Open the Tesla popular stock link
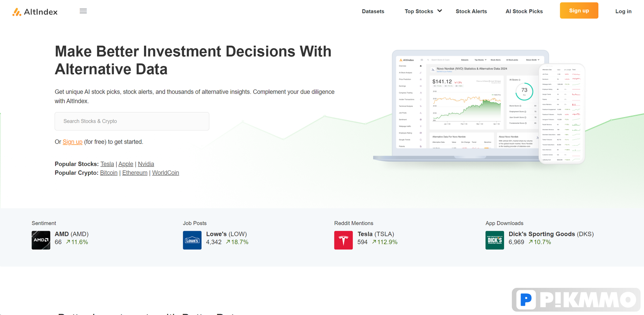 pyautogui.click(x=107, y=164)
